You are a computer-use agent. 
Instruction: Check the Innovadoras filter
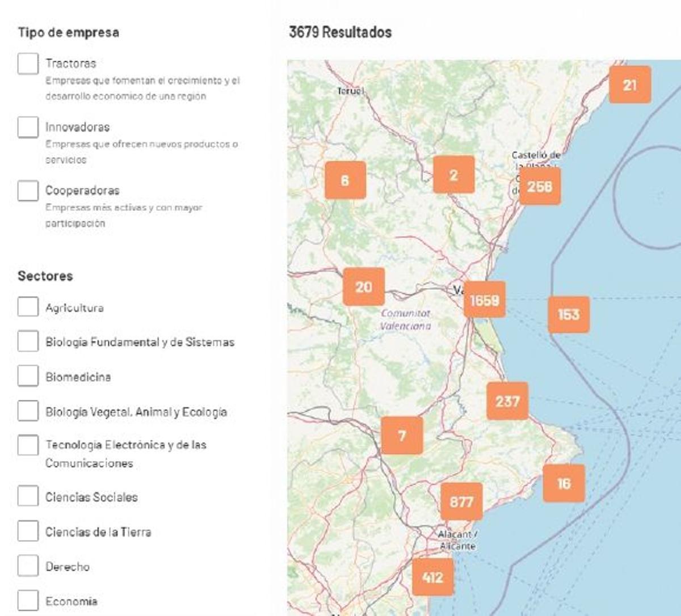click(27, 127)
